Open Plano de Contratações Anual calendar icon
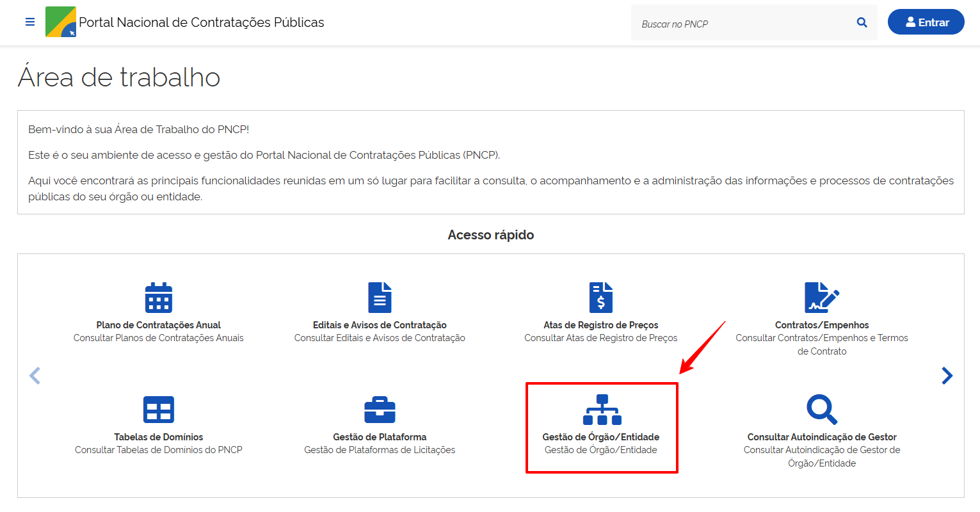Viewport: 980px width, 512px height. (x=158, y=298)
